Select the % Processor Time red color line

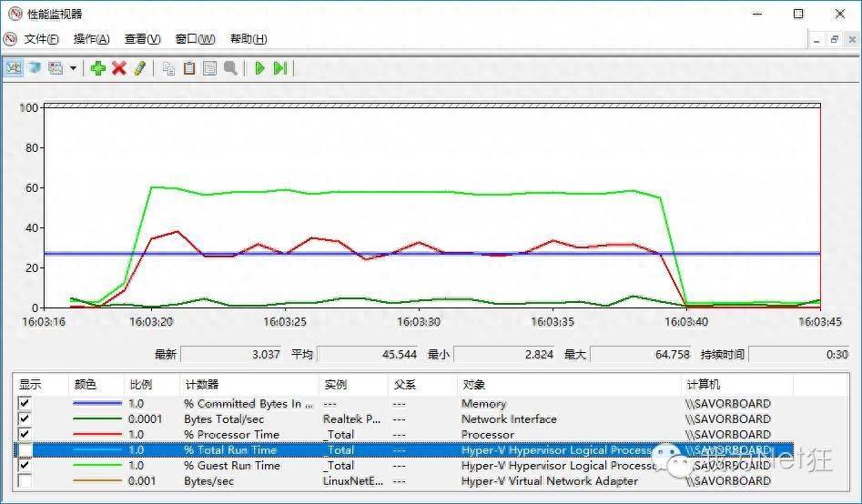tap(96, 434)
